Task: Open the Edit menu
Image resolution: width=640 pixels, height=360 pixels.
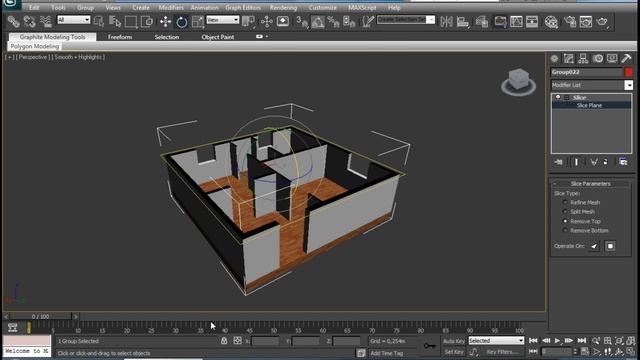Action: pyautogui.click(x=34, y=7)
